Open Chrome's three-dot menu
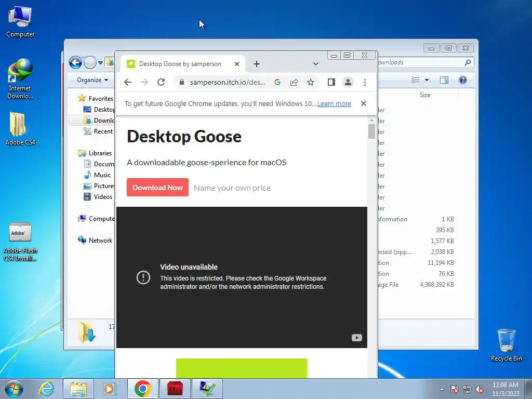 tap(365, 82)
